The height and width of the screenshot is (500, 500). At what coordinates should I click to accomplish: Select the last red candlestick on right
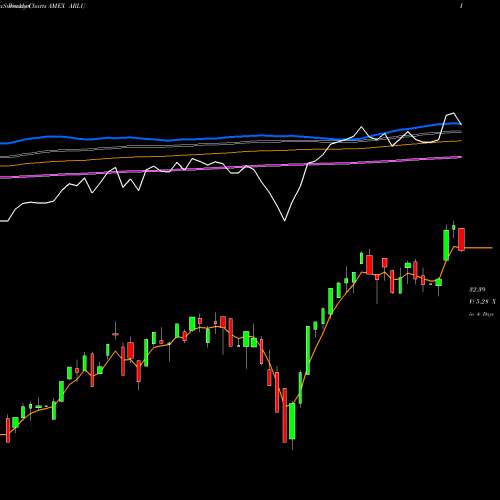(461, 239)
